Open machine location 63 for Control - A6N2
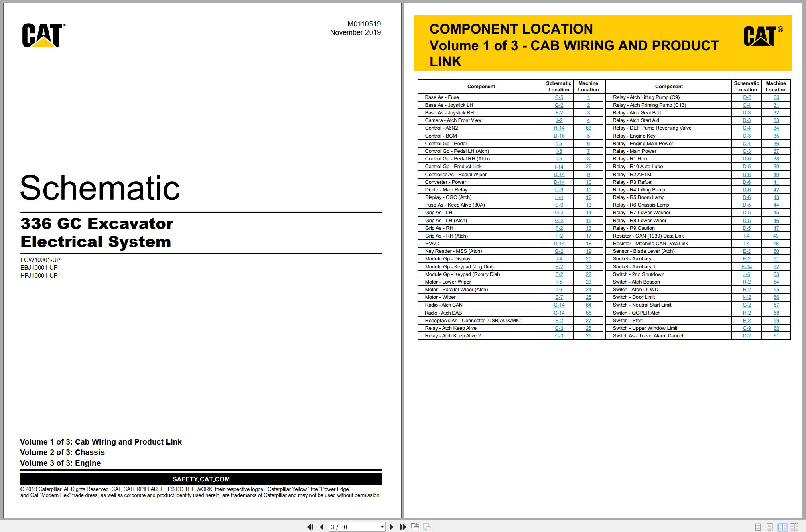The image size is (806, 532). pyautogui.click(x=588, y=128)
